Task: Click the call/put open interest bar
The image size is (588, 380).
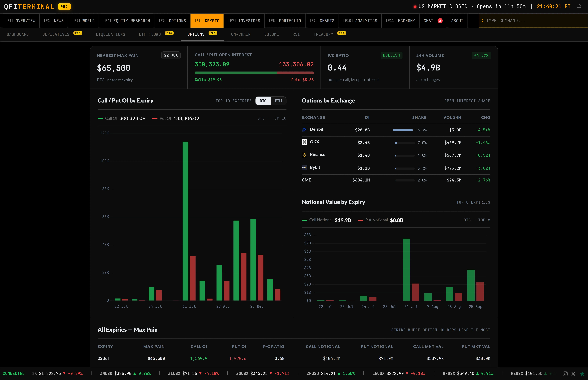Action: [254, 73]
